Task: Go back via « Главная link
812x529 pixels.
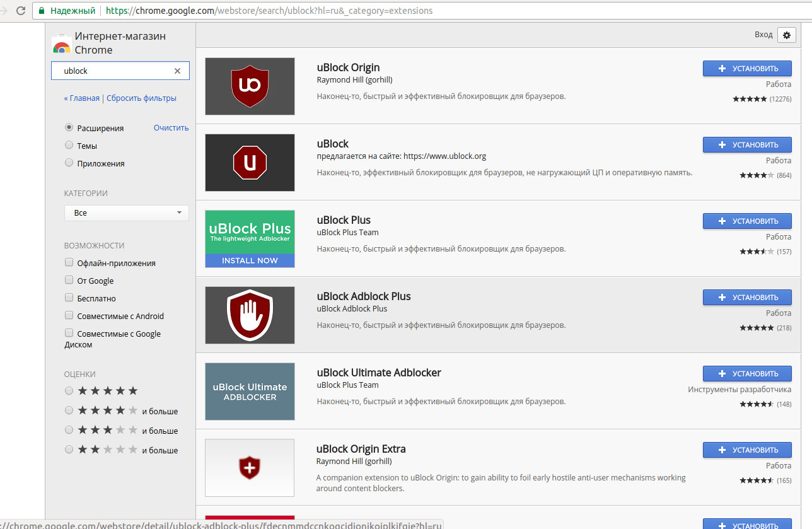Action: point(82,98)
